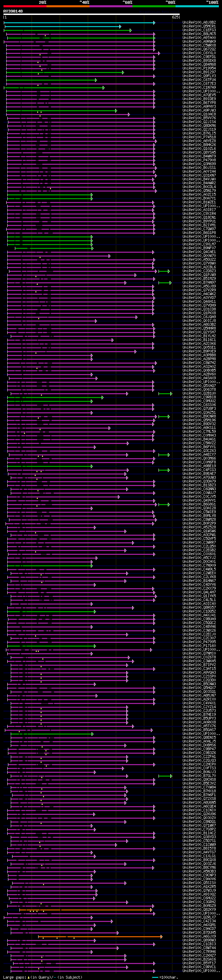The height and width of the screenshot is (980, 222).
Task: Click the UniRef100_Q5SIS0 label
Action: click(199, 883)
